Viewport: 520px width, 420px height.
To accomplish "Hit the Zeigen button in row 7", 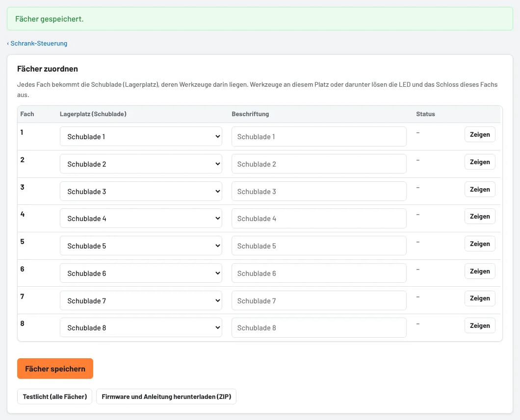I will [480, 298].
